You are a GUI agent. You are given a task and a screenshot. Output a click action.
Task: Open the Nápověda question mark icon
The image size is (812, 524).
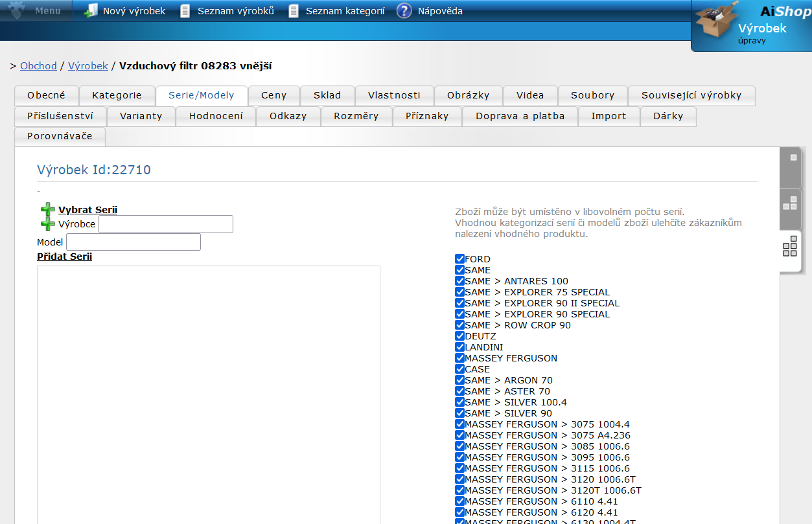(404, 11)
